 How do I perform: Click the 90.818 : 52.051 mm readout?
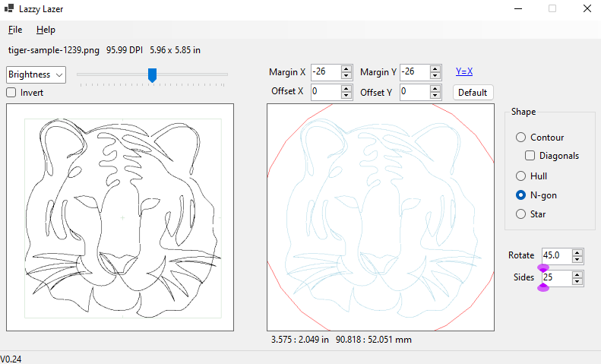(374, 340)
